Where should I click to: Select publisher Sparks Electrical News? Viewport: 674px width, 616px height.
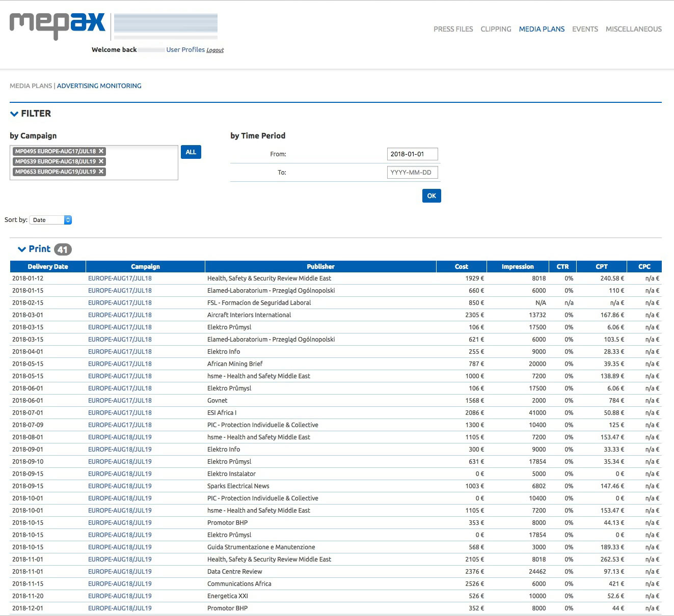tap(238, 486)
